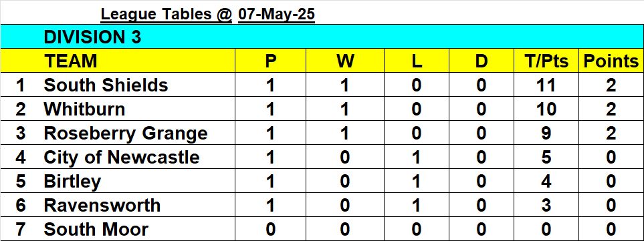Click the L column header
Screen dimensions: 644x241
point(417,61)
